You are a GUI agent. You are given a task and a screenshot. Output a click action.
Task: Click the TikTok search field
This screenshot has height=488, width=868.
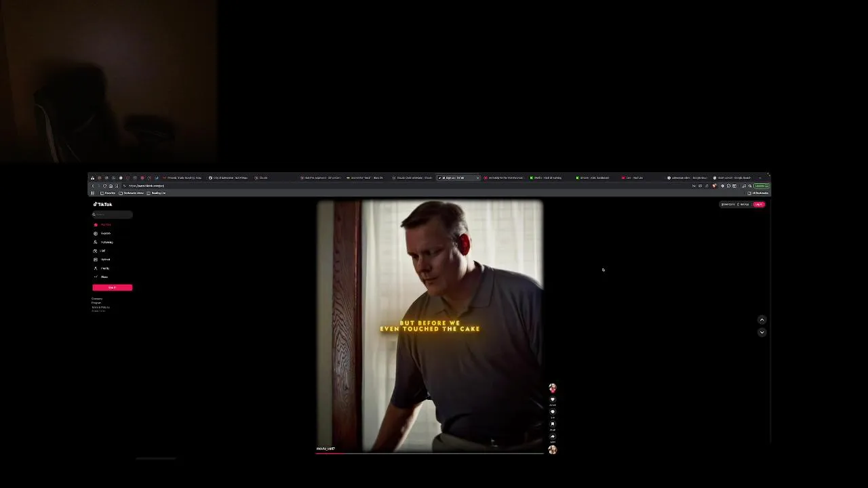click(x=113, y=214)
